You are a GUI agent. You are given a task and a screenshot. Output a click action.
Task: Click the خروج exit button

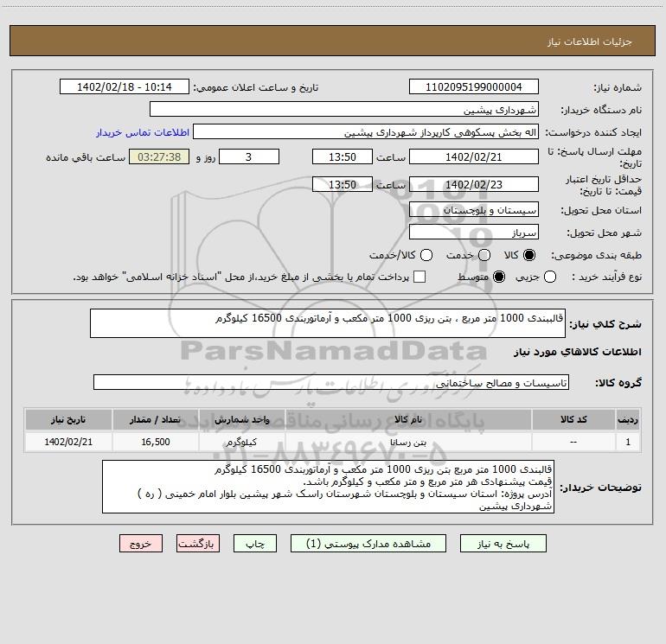click(x=141, y=544)
